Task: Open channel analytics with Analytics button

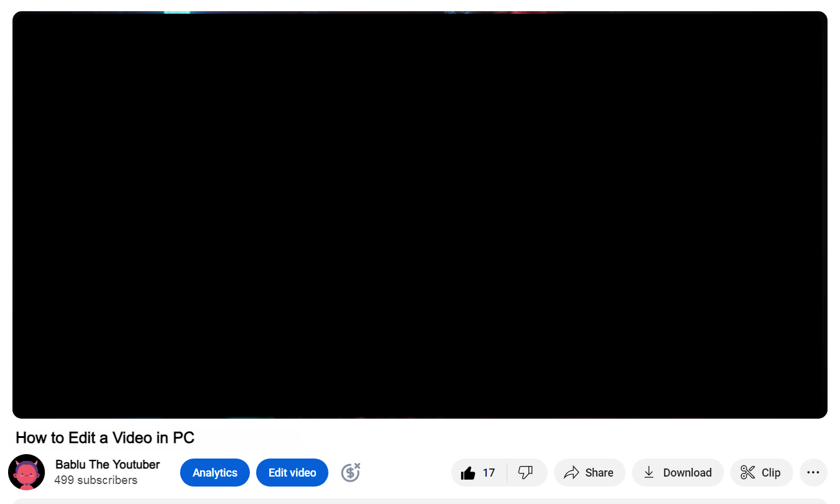Action: point(215,472)
